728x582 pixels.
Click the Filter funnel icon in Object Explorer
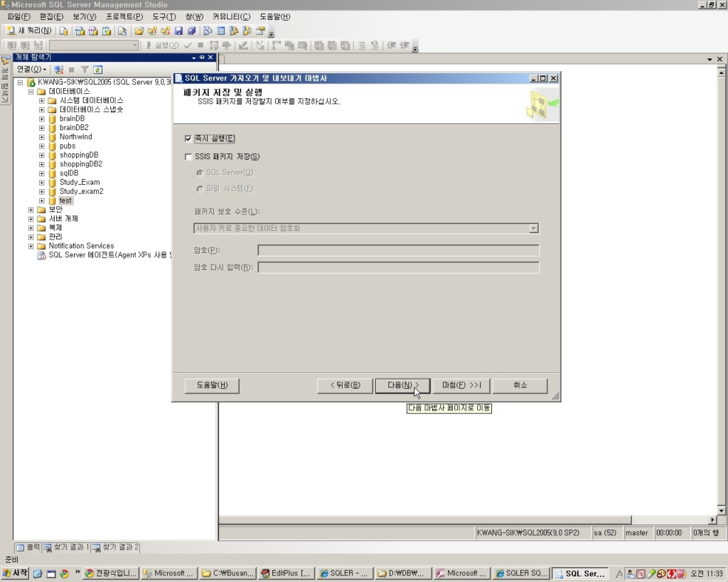click(x=85, y=70)
